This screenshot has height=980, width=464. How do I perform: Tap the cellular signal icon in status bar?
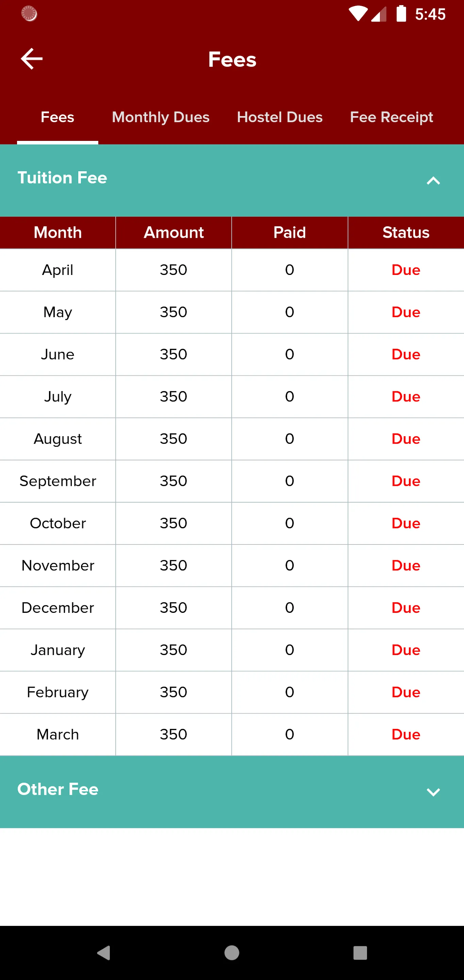(x=379, y=14)
